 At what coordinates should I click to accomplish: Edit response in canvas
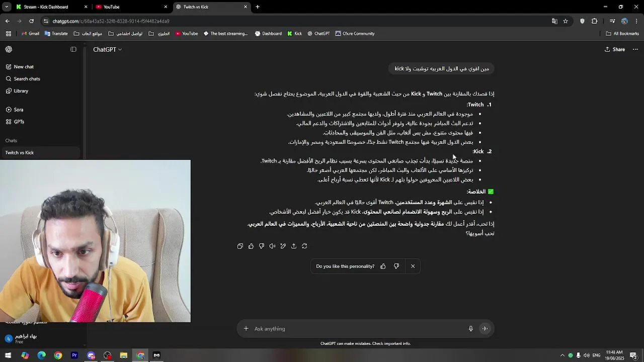pos(283,246)
